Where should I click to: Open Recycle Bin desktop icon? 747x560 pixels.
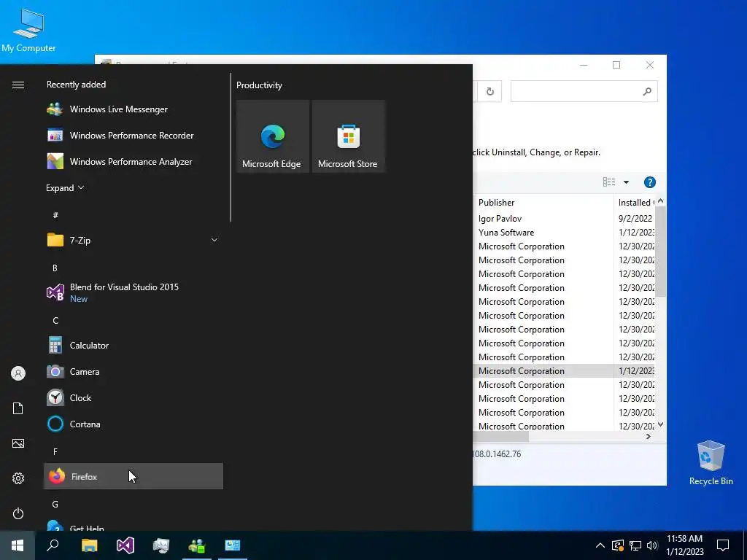(x=711, y=462)
